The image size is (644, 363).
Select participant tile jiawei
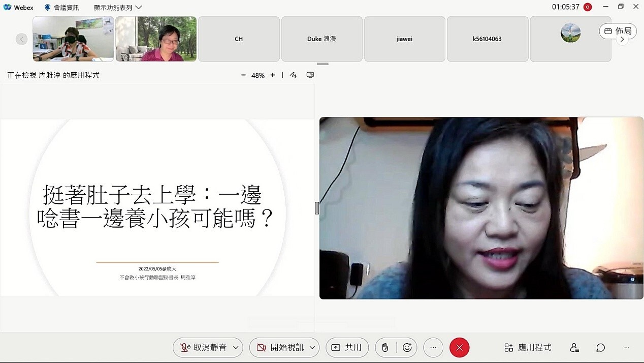pyautogui.click(x=404, y=39)
